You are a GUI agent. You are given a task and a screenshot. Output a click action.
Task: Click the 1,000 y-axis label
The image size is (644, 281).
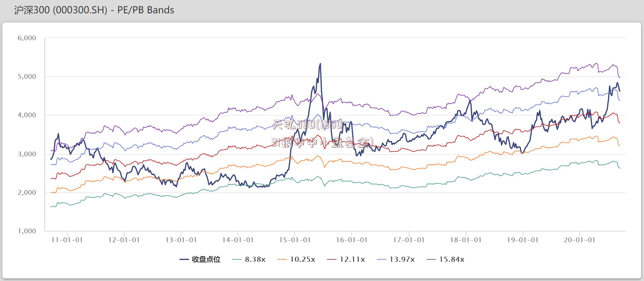27,231
